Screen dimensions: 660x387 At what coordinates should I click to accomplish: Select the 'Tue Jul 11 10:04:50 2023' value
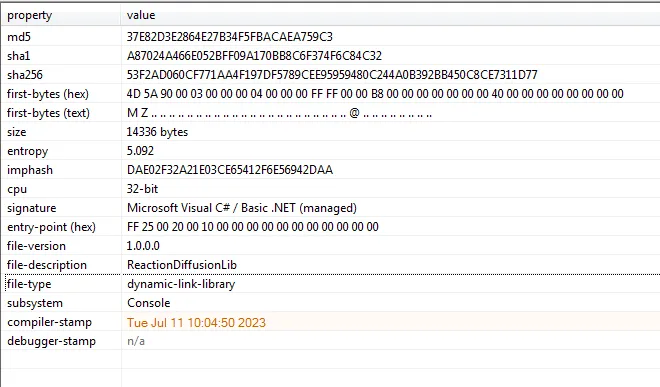coord(196,323)
